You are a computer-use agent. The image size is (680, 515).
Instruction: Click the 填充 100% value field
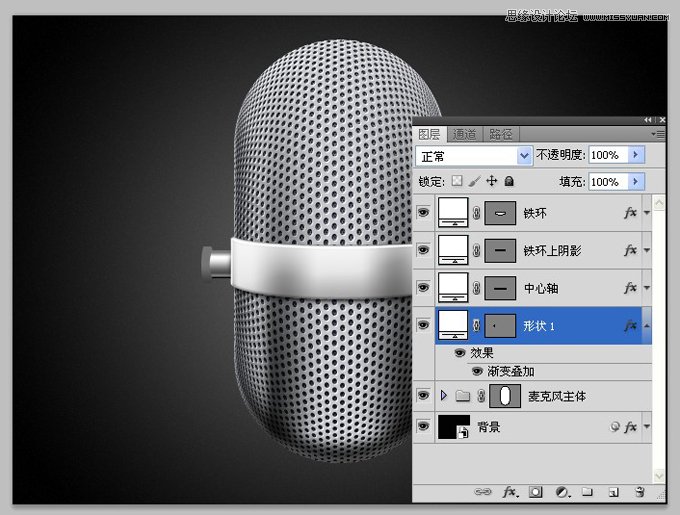point(608,181)
